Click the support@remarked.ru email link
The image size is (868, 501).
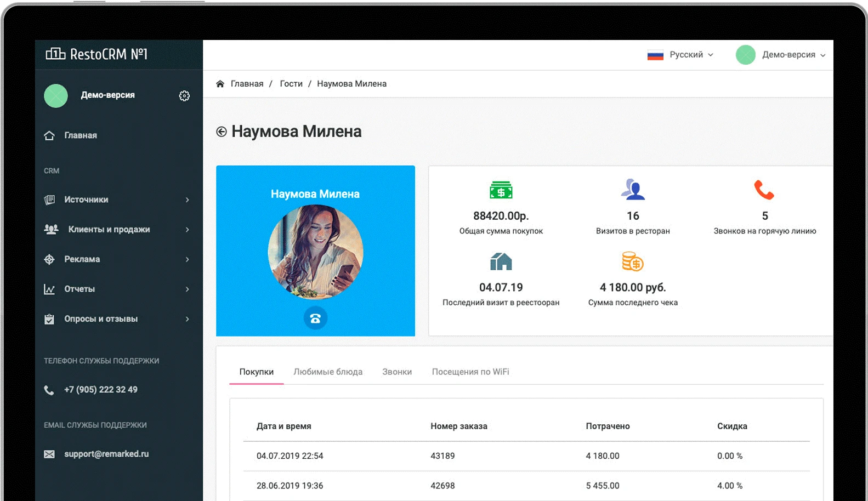106,454
